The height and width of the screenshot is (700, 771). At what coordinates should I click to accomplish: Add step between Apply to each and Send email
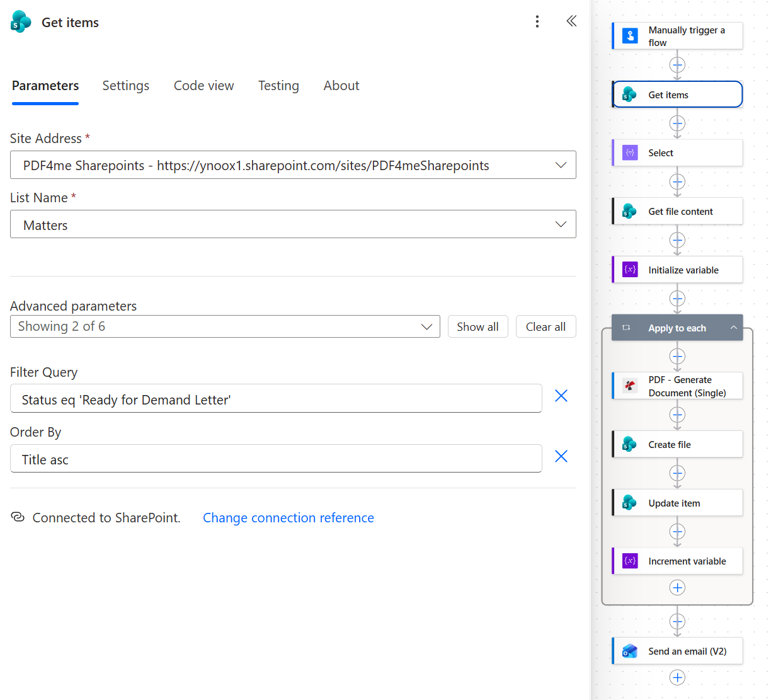point(677,622)
